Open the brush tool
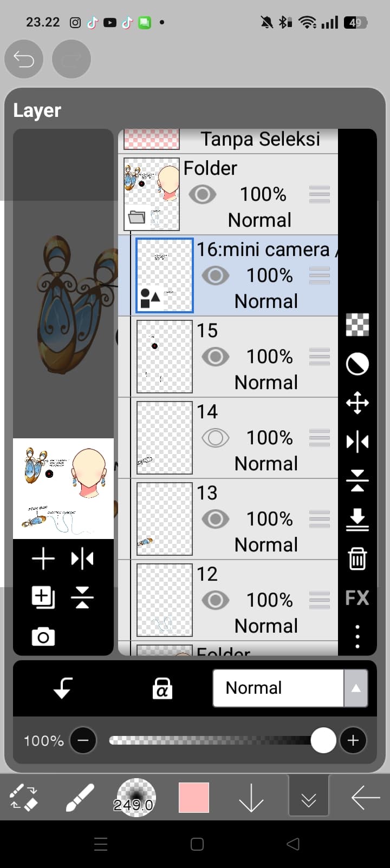Image resolution: width=390 pixels, height=868 pixels. pos(80,797)
